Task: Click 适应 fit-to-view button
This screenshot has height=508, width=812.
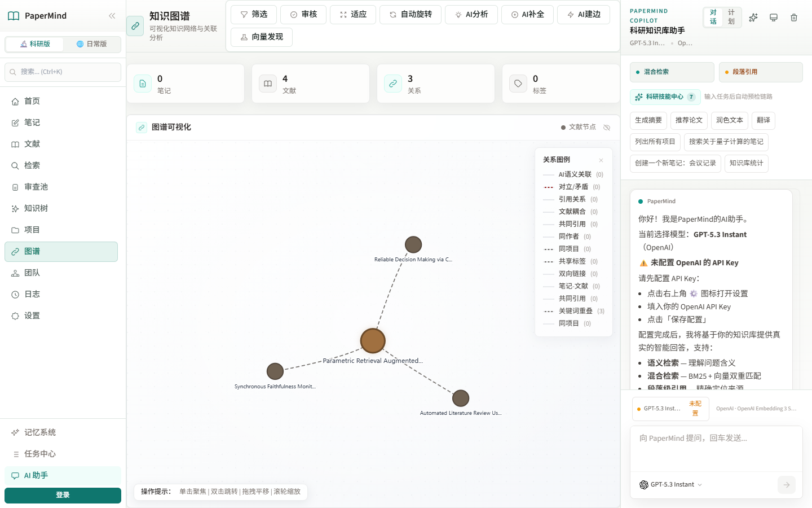Action: 353,14
